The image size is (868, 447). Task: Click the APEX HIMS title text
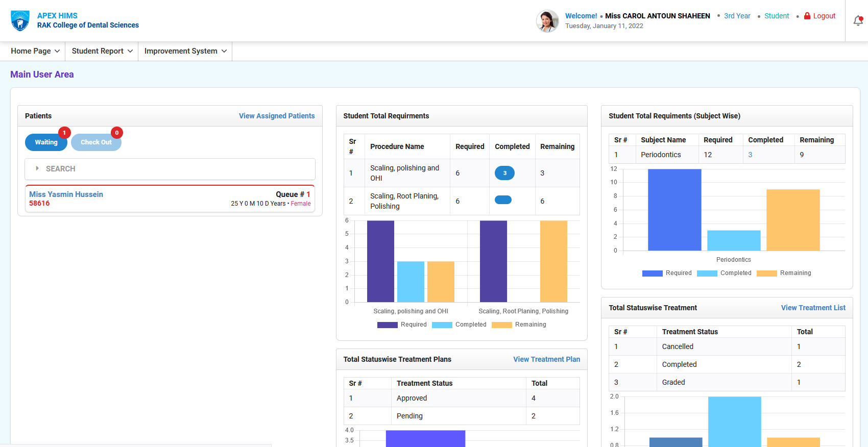pos(57,16)
